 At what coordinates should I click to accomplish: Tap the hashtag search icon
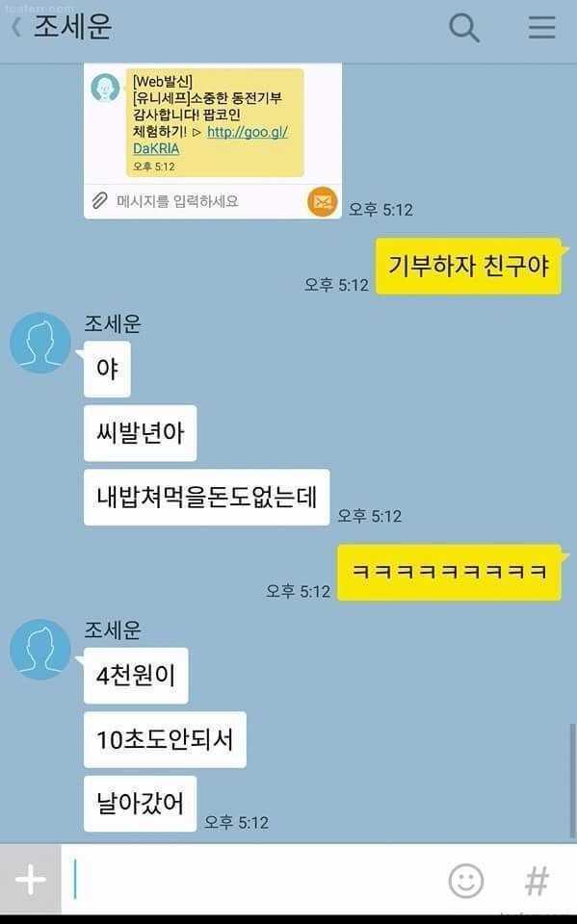537,881
